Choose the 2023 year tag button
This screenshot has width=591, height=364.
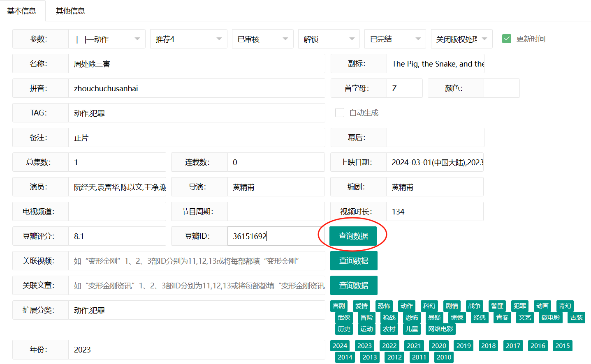(x=365, y=346)
